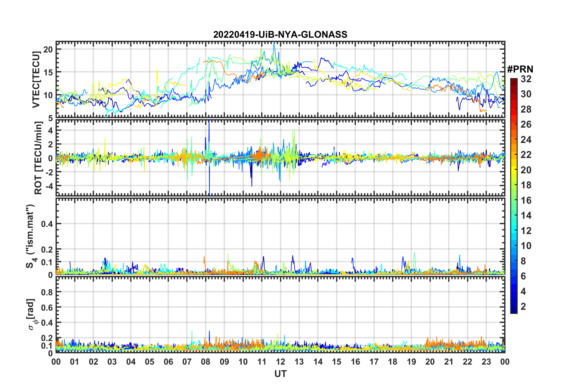Click x-axis tick label 06
Screen dimensions: 561x392
(x=168, y=362)
